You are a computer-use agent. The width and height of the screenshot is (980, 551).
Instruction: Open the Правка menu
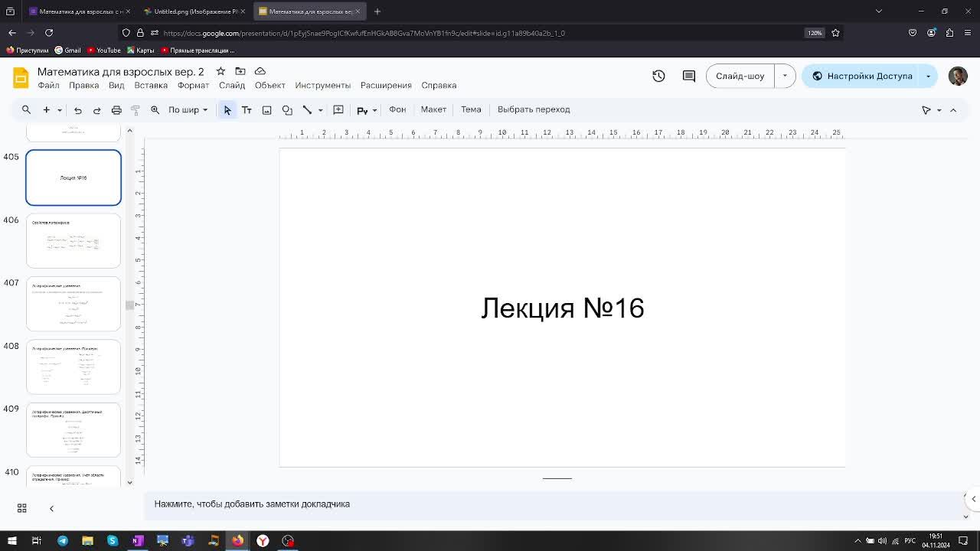coord(83,85)
